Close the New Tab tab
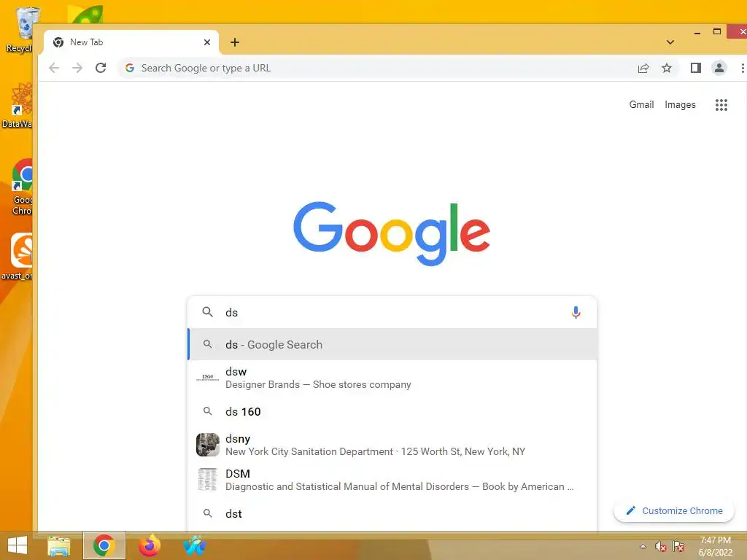Screen dimensions: 747x560 207,42
